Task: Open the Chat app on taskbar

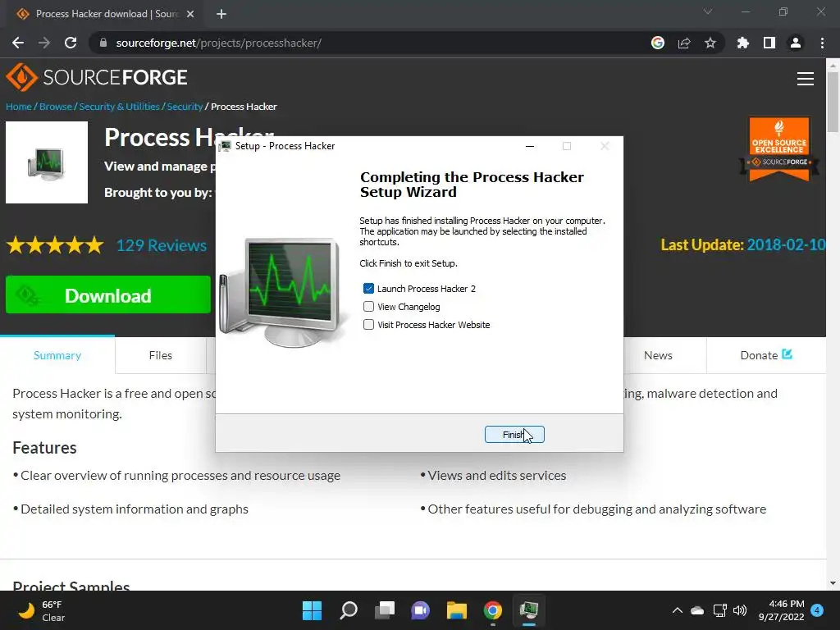Action: coord(421,610)
